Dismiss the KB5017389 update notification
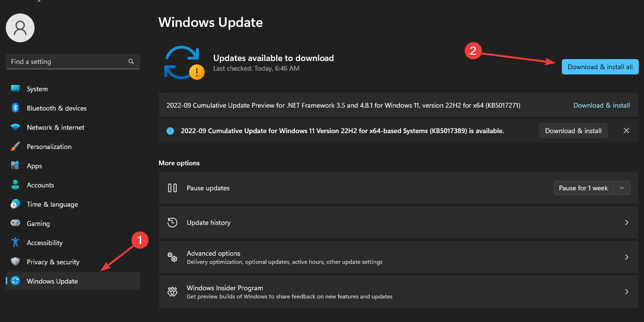 626,131
